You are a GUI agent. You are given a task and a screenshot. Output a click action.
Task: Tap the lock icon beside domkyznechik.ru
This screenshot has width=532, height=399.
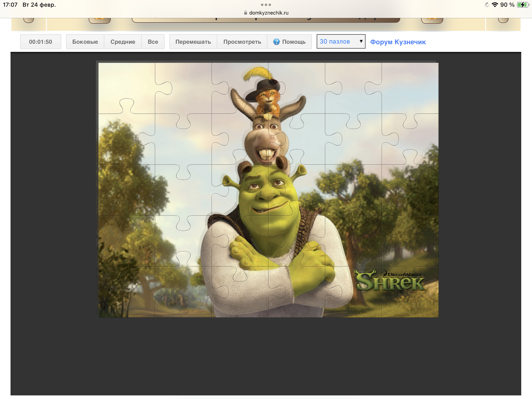[x=246, y=13]
